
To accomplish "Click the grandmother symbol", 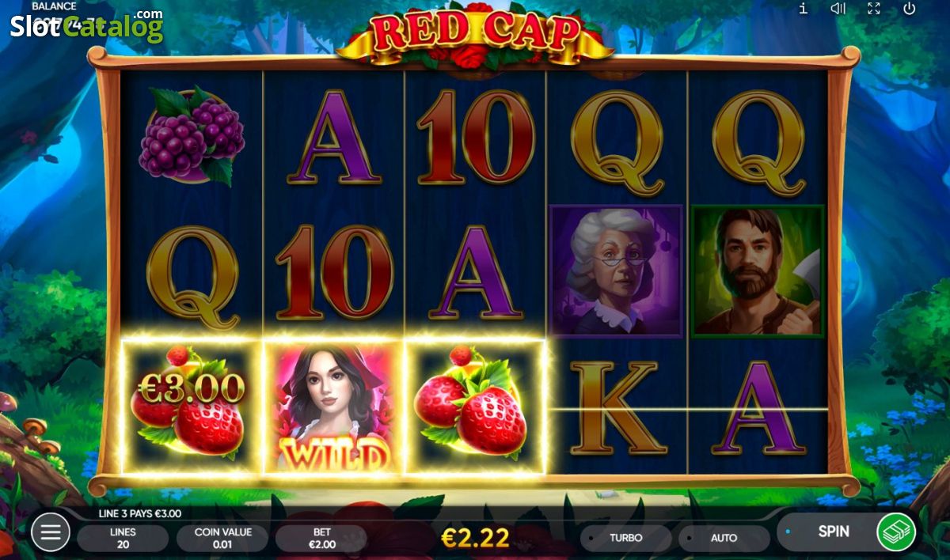I will coord(616,271).
